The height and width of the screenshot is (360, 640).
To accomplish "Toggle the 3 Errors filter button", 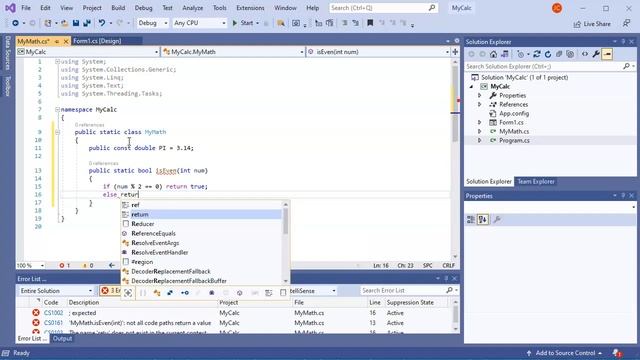I will (x=110, y=291).
